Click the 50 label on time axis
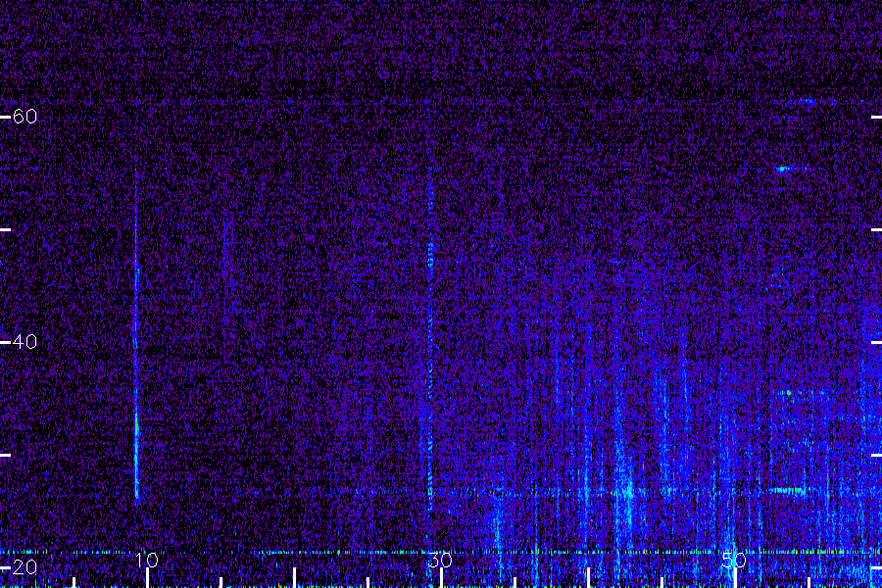The height and width of the screenshot is (588, 882). (x=733, y=560)
